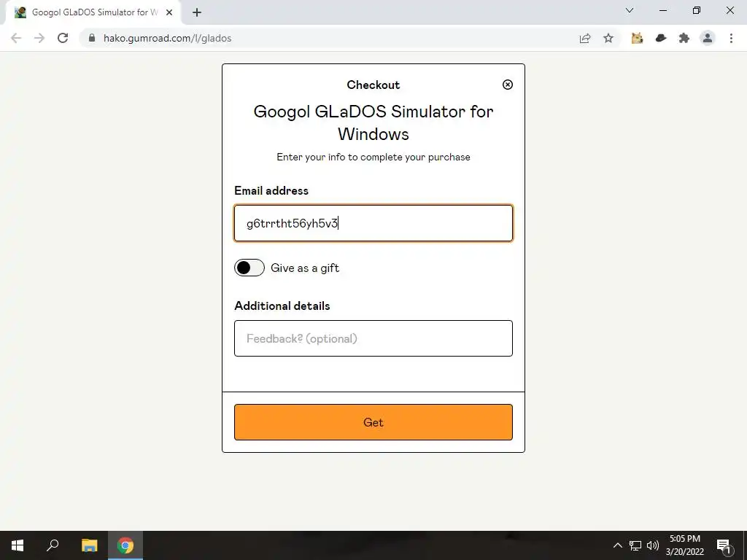
Task: Click the dark hat extension icon
Action: coord(661,38)
